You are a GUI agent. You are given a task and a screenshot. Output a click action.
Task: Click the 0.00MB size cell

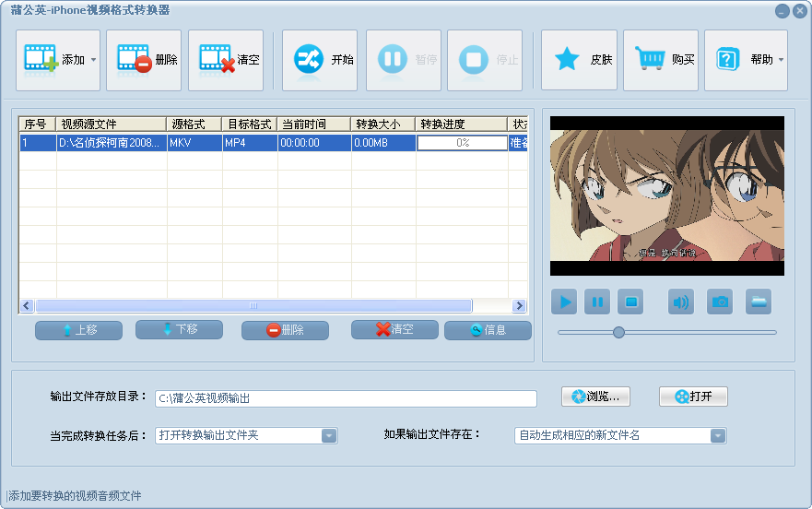[383, 143]
